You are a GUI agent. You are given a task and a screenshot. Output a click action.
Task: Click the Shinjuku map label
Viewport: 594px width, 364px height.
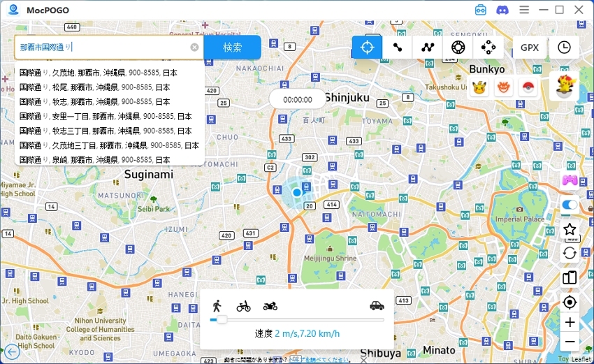347,98
